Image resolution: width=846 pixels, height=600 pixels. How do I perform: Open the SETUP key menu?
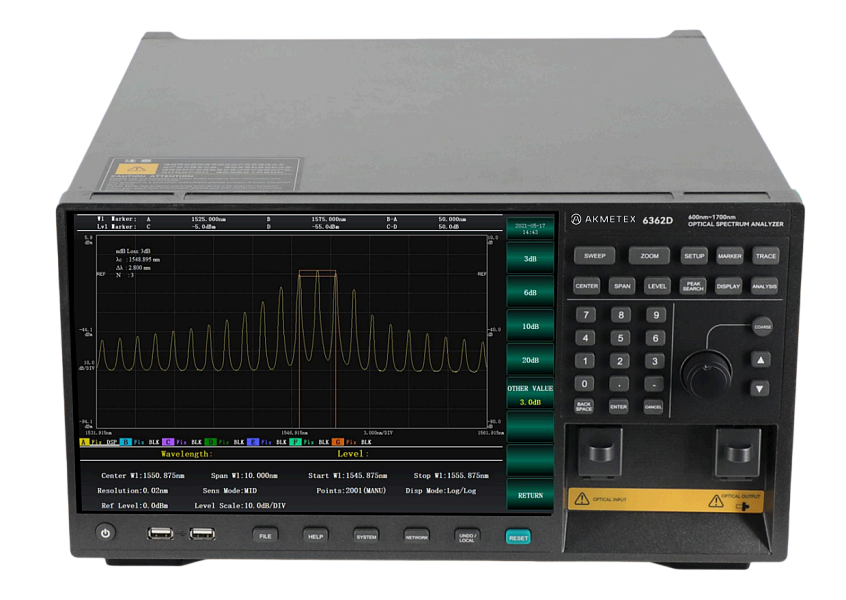(694, 256)
